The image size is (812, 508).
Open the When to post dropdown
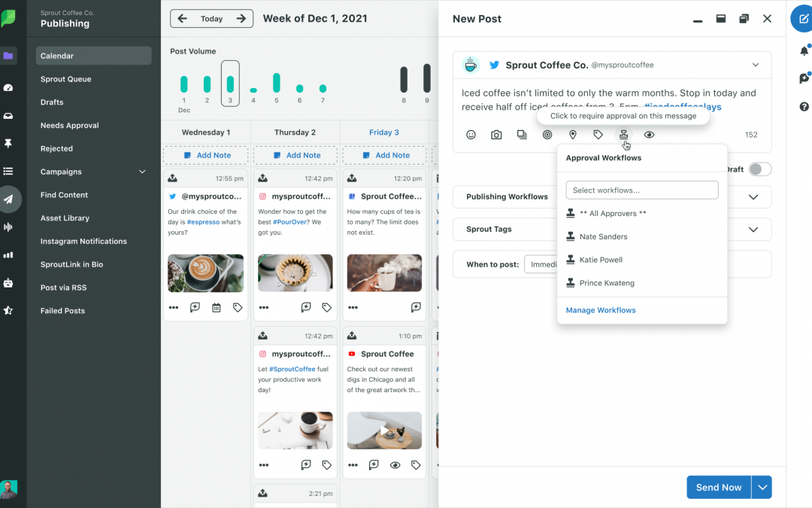coord(541,264)
